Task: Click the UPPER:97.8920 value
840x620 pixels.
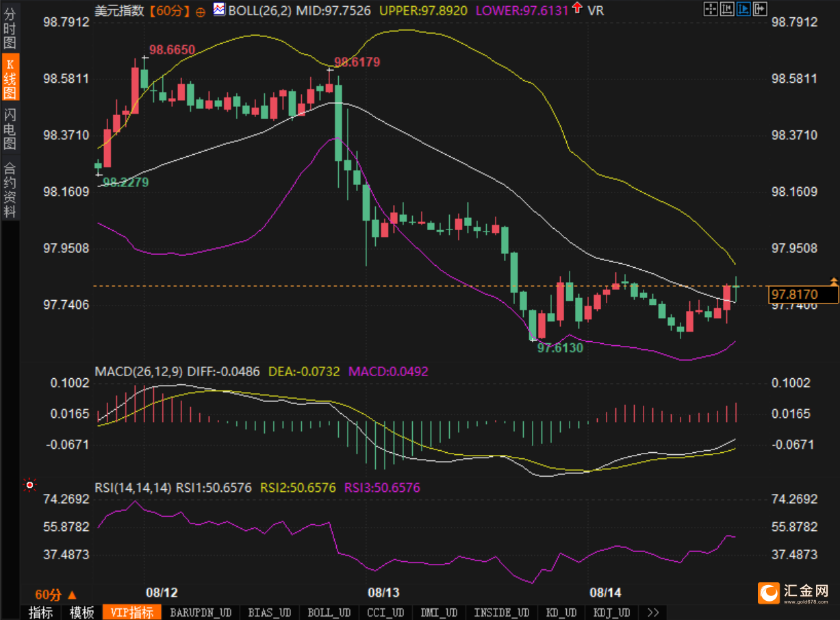Action: (x=423, y=10)
